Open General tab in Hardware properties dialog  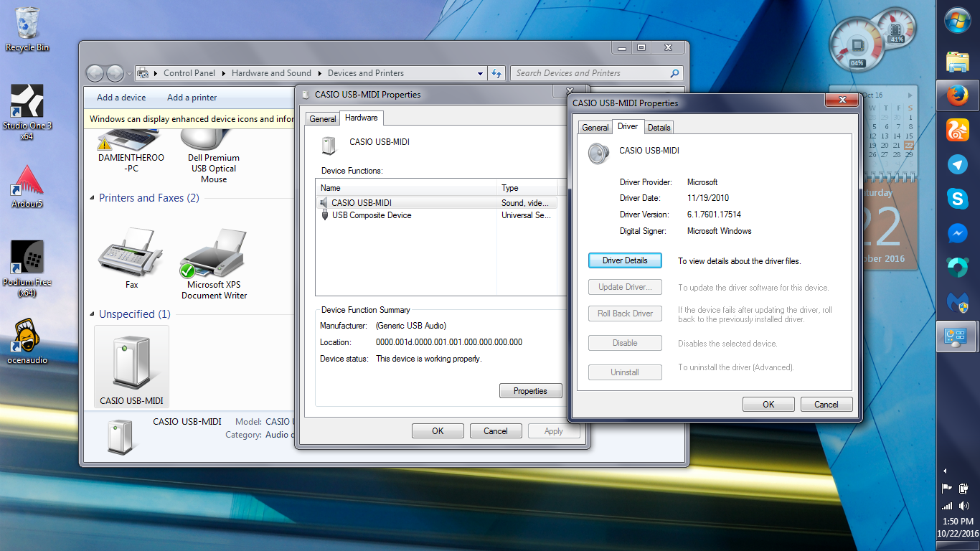[x=323, y=119]
